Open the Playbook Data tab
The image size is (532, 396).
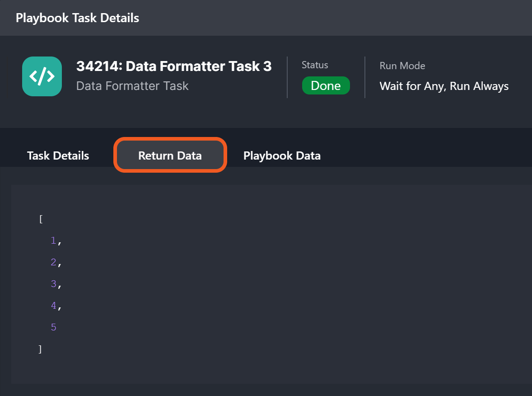pos(282,156)
